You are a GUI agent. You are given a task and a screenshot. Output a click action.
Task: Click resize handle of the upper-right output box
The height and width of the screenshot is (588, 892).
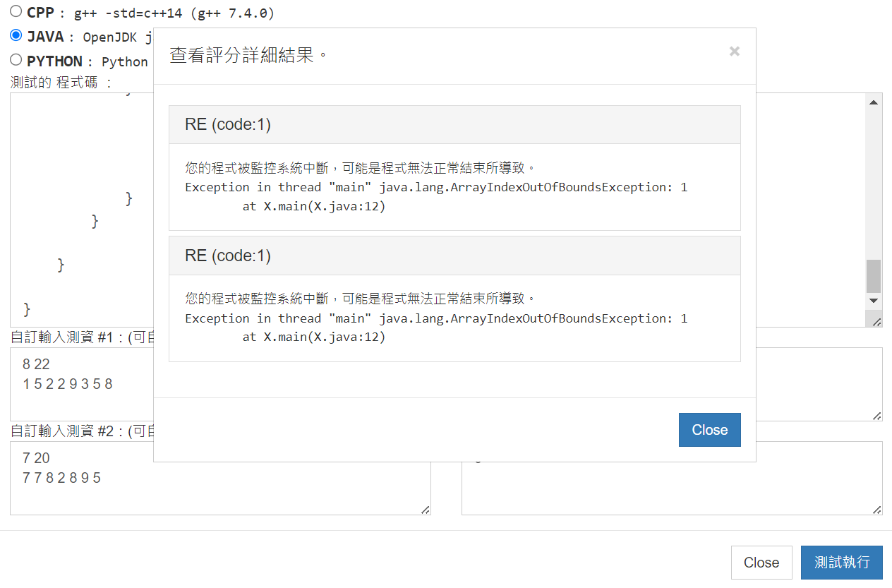pyautogui.click(x=876, y=416)
